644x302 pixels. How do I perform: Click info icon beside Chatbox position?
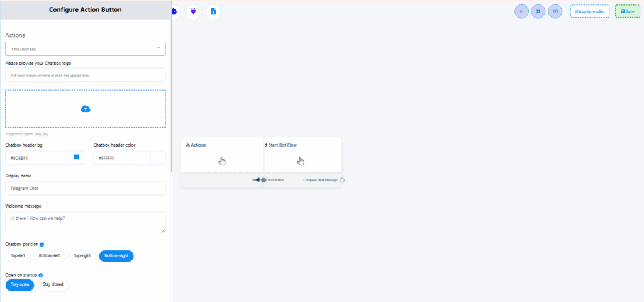tap(42, 244)
